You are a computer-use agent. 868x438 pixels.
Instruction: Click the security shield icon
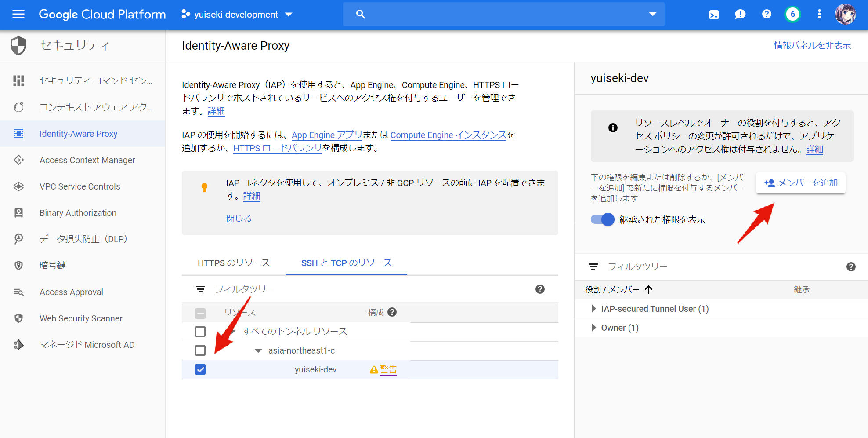(18, 46)
